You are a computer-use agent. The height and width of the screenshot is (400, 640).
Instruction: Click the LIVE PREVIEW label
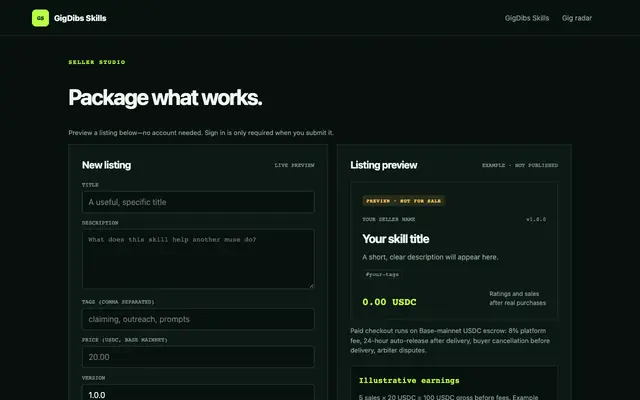coord(294,165)
